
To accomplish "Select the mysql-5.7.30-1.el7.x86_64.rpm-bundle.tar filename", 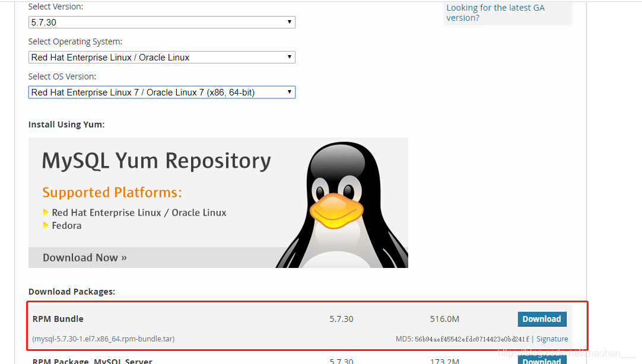I will coord(104,339).
